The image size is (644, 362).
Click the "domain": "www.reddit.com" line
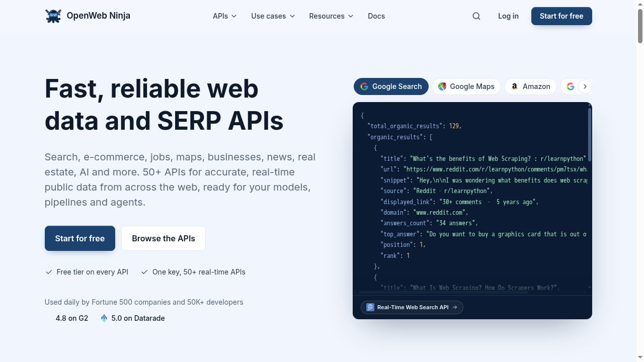[x=425, y=212]
